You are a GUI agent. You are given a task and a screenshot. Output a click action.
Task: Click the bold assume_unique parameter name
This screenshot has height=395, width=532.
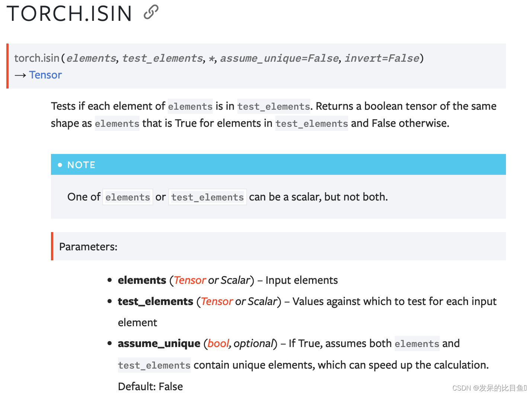tap(159, 343)
